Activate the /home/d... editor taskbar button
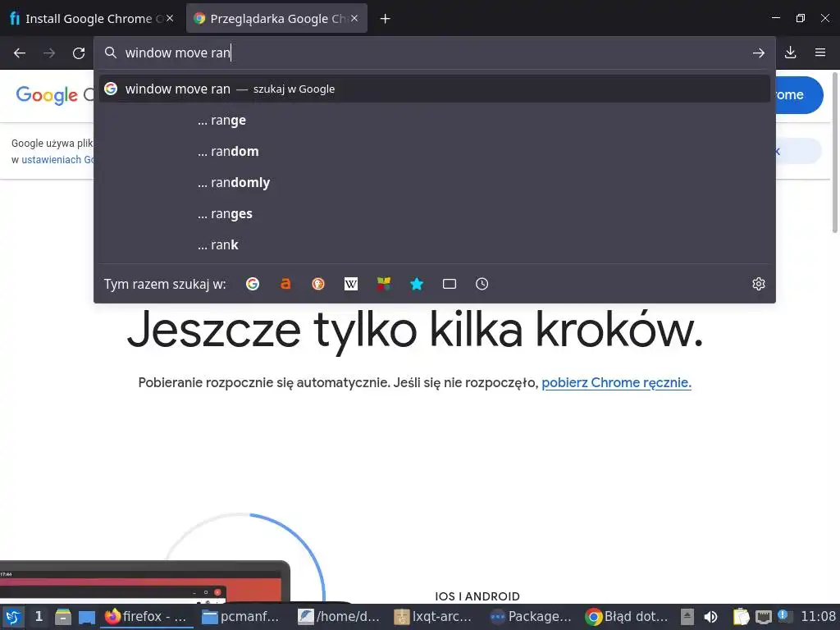840x630 pixels. click(x=339, y=617)
